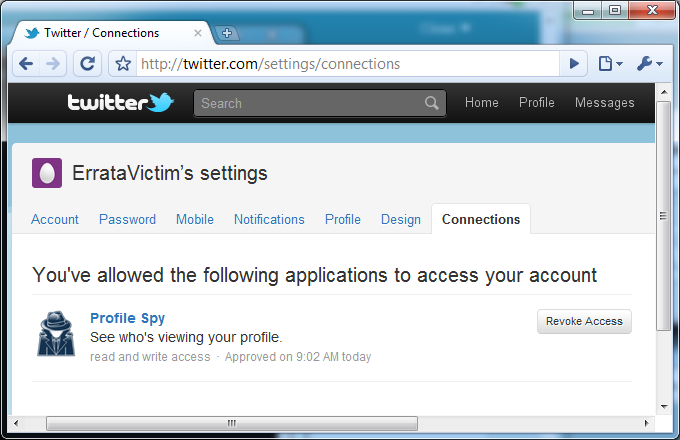The image size is (680, 440).
Task: Open Messages in the top navigation
Action: point(605,103)
